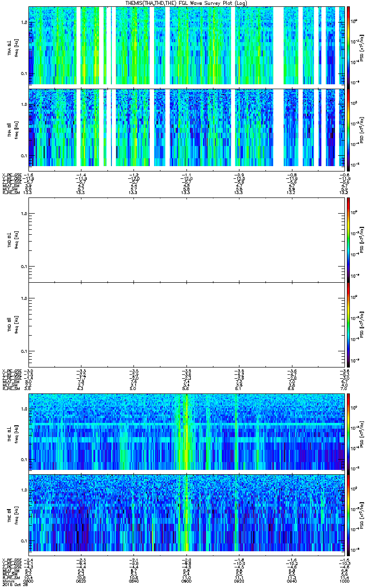
Task: Click the X_RE_GSE label under THD panels
Action: tap(12, 372)
